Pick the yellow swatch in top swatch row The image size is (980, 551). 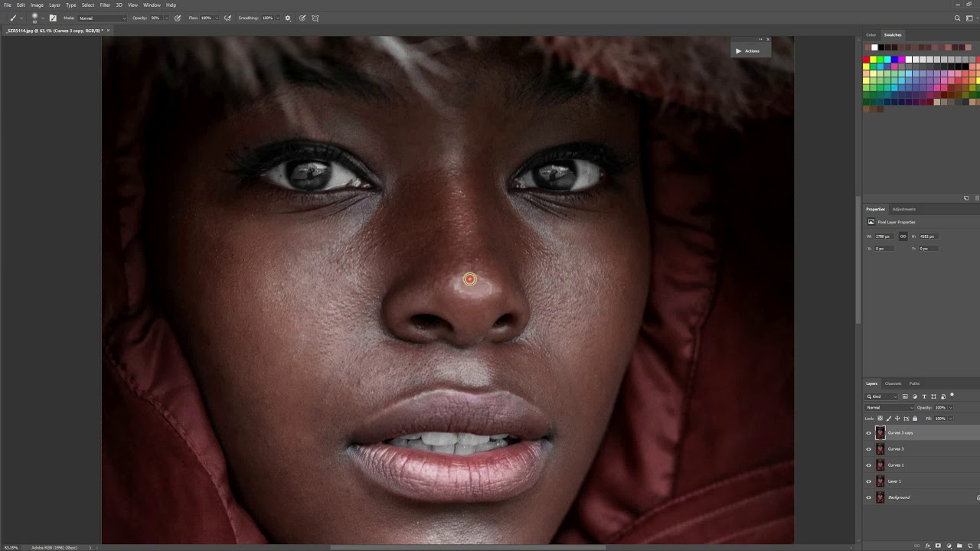(x=873, y=59)
